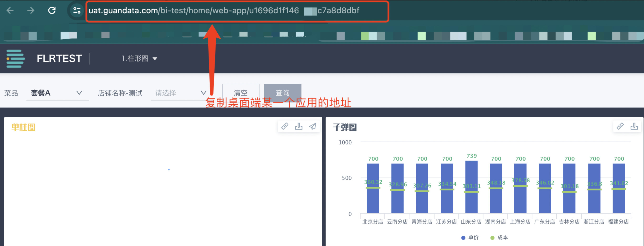Open site information icon in the address bar
The width and height of the screenshot is (644, 246).
[x=77, y=10]
